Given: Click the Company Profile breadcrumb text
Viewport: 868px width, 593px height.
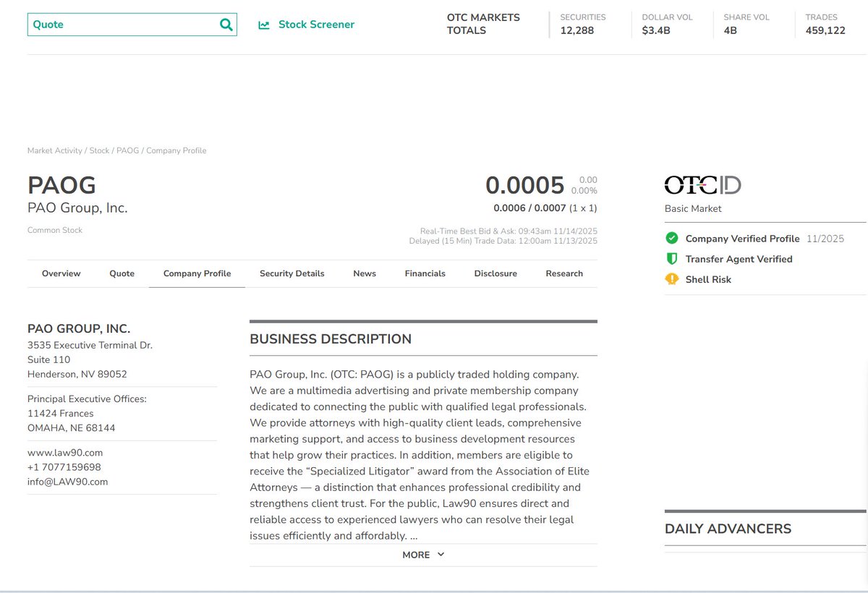Looking at the screenshot, I should point(176,150).
